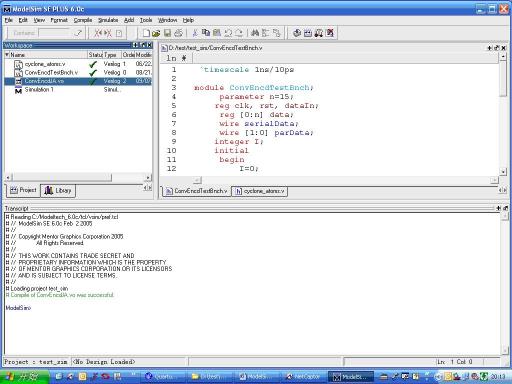Click the Break simulation icon with red X
This screenshot has height=384, width=512.
(x=330, y=33)
